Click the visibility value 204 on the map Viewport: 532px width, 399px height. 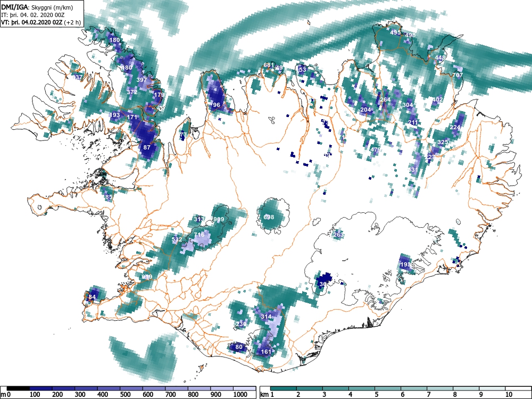tap(365, 110)
